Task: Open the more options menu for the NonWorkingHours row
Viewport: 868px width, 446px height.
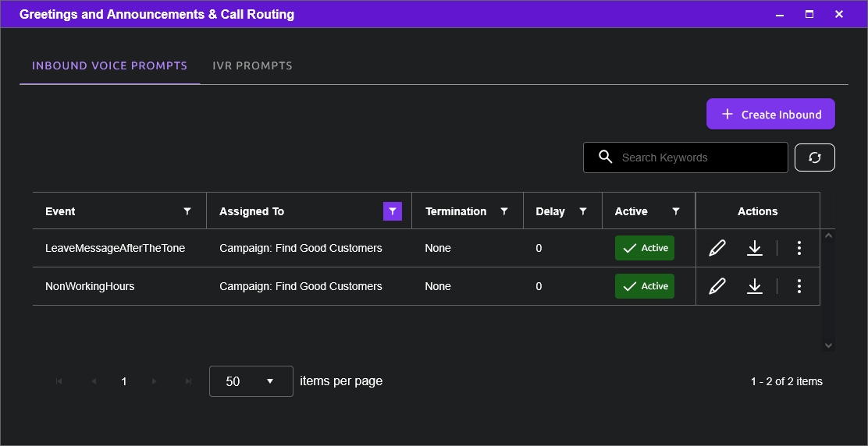Action: [x=799, y=286]
